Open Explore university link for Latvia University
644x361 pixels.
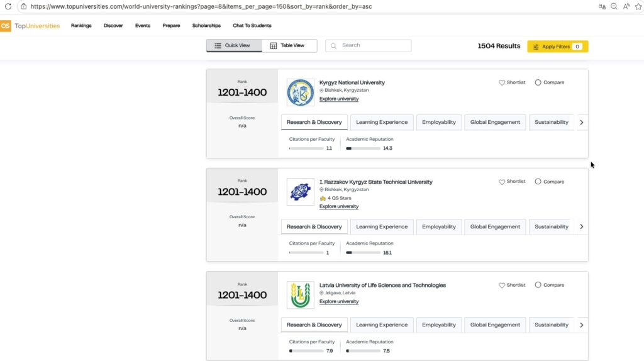pyautogui.click(x=339, y=301)
